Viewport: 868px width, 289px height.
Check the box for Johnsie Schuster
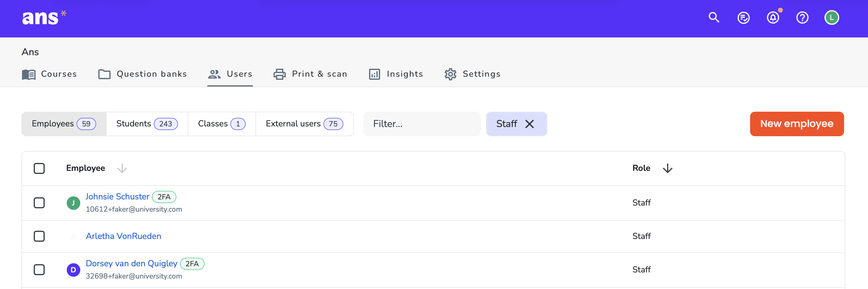click(39, 203)
